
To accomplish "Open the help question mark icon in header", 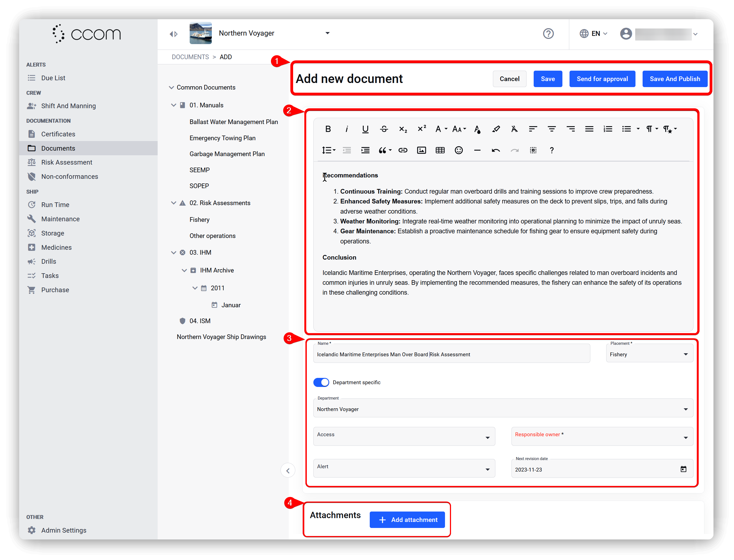I will [548, 34].
